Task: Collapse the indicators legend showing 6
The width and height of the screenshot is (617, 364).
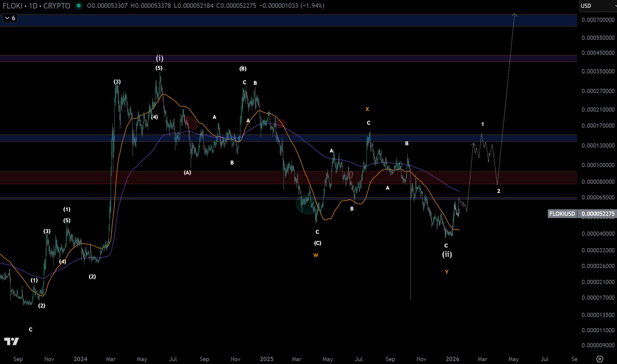Action: coord(10,18)
